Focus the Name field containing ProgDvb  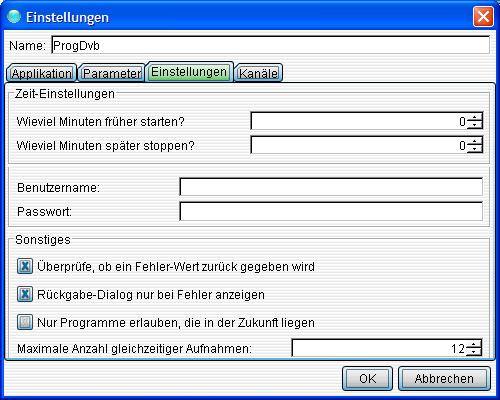270,45
